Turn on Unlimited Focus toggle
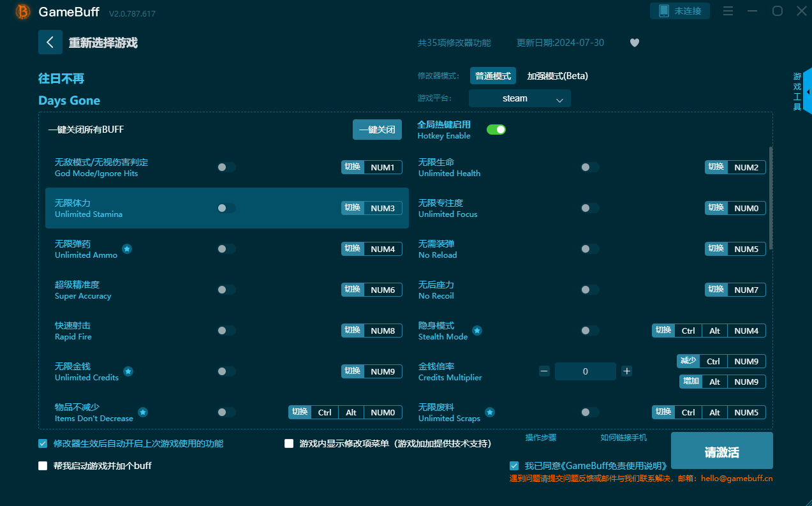Screen dimensions: 812x506 point(590,208)
